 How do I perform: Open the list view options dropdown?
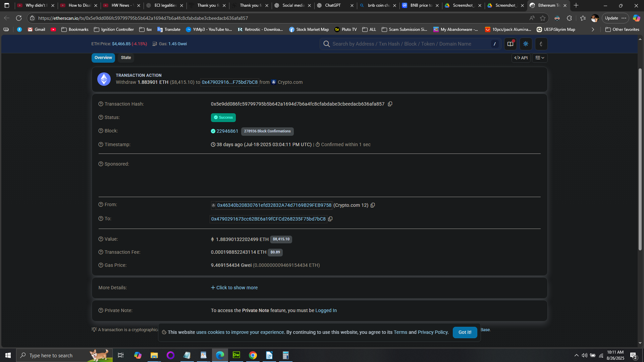point(540,58)
